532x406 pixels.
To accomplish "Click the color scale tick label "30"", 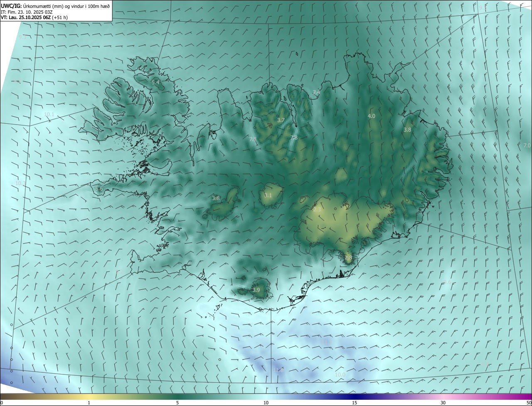I will [443, 403].
